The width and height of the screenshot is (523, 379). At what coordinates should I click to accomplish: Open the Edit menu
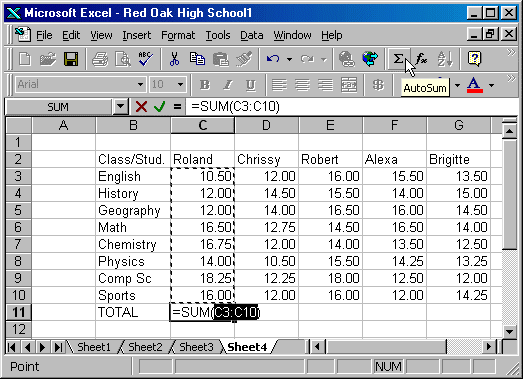pos(71,35)
